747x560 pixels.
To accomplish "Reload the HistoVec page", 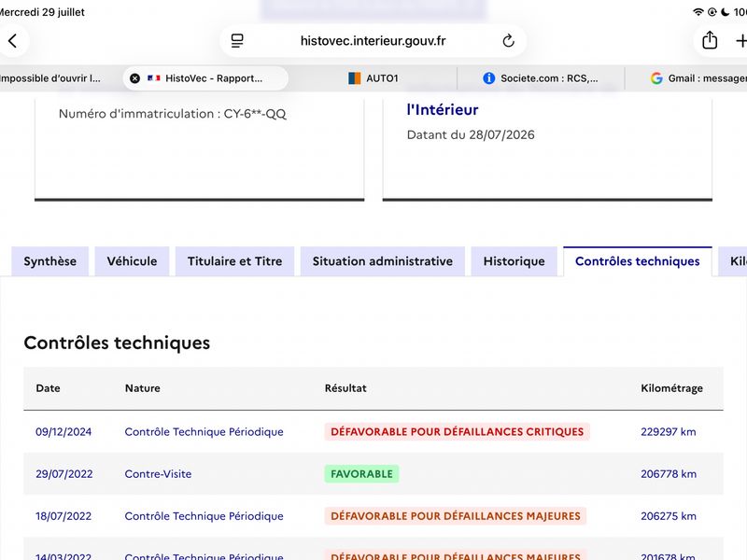I will [508, 41].
